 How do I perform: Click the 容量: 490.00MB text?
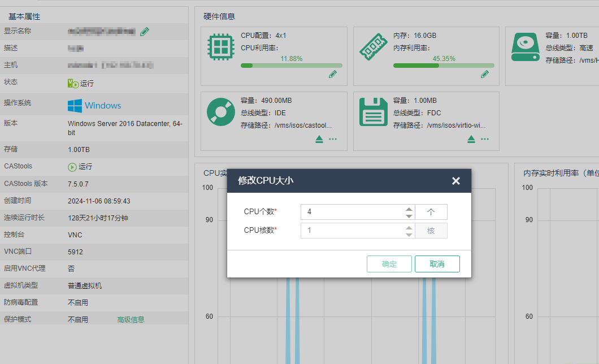266,101
